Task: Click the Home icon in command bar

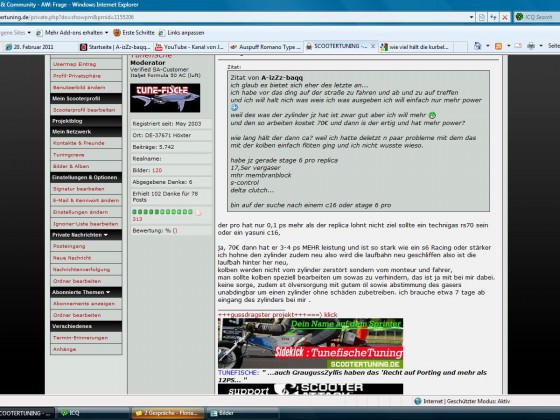Action: pyautogui.click(x=477, y=46)
